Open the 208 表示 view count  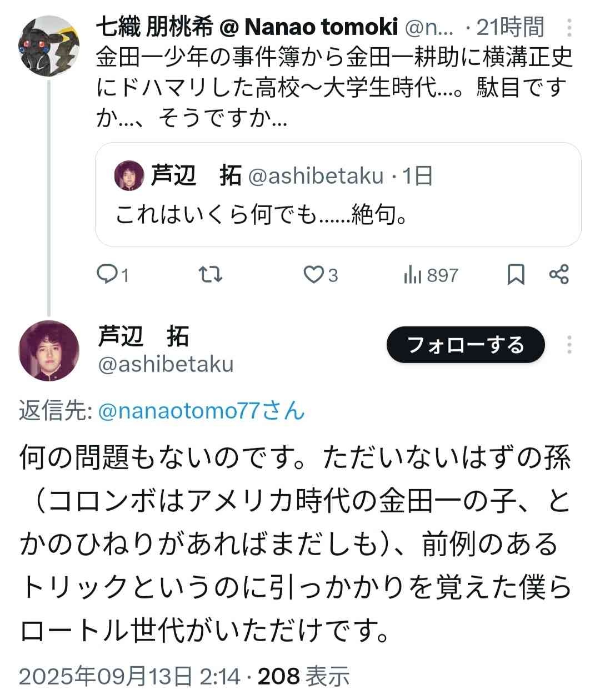tap(303, 676)
